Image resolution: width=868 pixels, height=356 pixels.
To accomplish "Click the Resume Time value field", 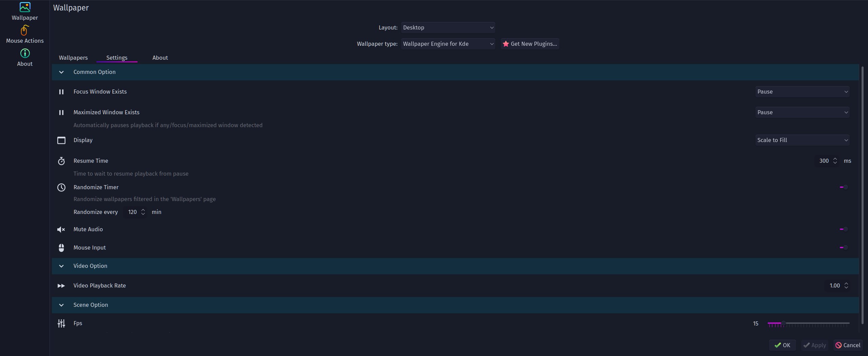I will tap(824, 161).
